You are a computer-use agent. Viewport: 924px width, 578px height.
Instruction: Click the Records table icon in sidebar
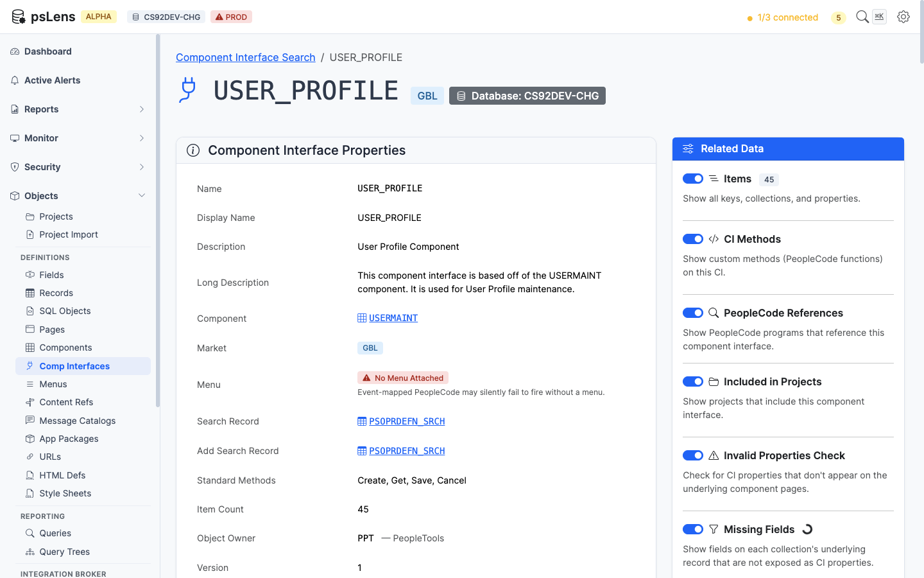(x=30, y=293)
